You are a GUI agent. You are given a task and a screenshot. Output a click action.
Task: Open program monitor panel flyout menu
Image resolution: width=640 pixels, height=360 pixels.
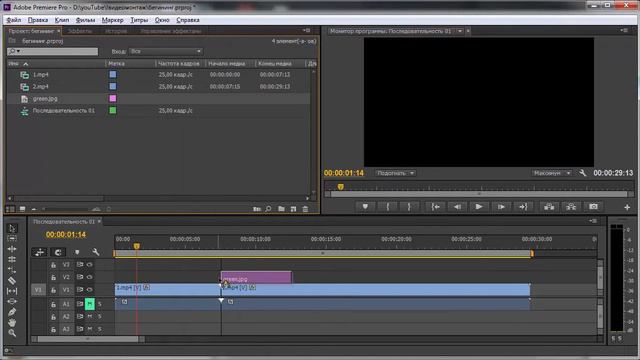624,30
